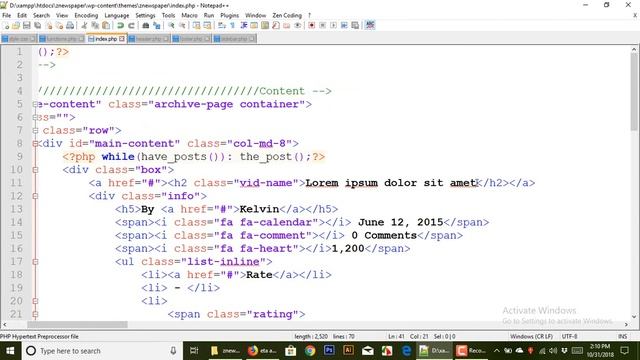Image resolution: width=640 pixels, height=360 pixels.
Task: Switch to the sidebar.php tab
Action: point(234,39)
